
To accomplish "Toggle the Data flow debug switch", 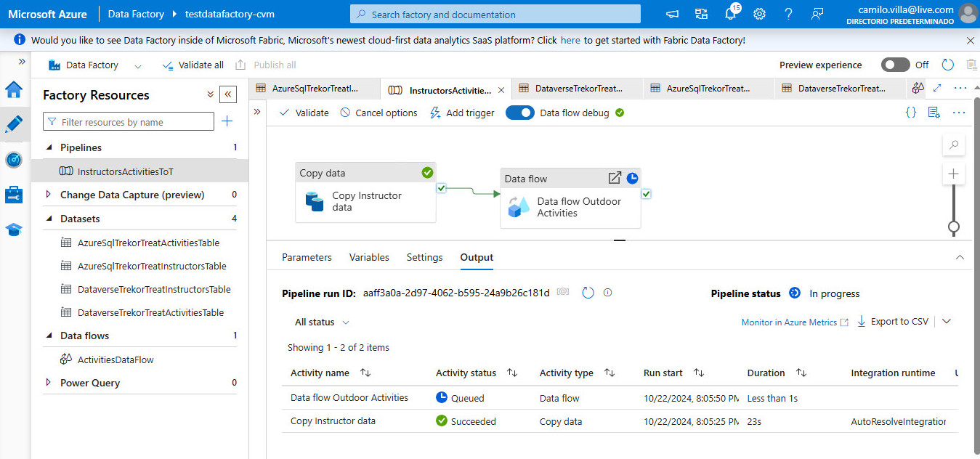I will 520,113.
